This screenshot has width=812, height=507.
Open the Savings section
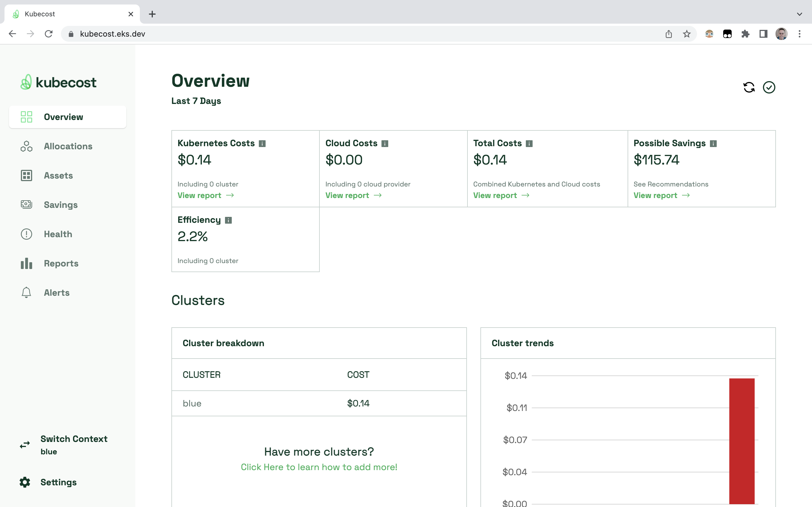coord(60,204)
